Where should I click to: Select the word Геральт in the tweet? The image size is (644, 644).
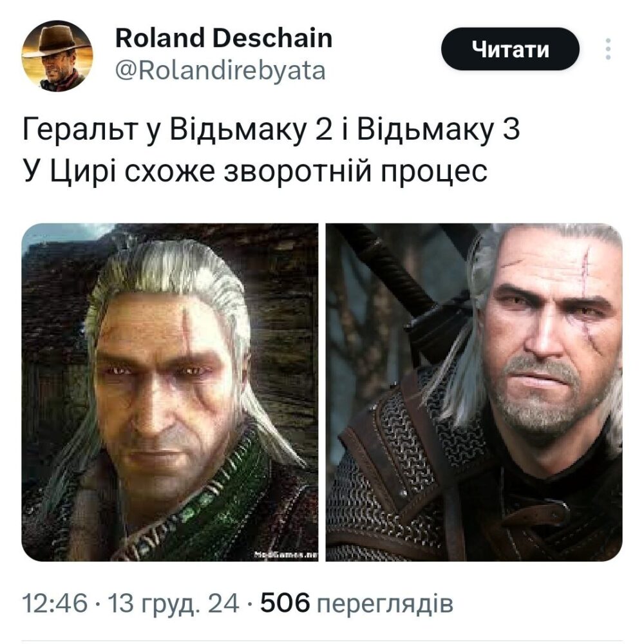(79, 129)
